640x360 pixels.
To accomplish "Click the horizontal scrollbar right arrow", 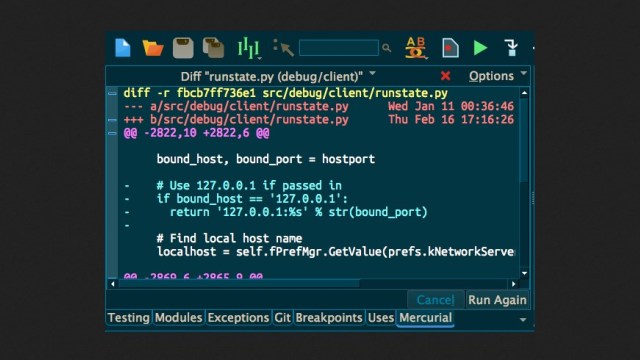I will [514, 284].
